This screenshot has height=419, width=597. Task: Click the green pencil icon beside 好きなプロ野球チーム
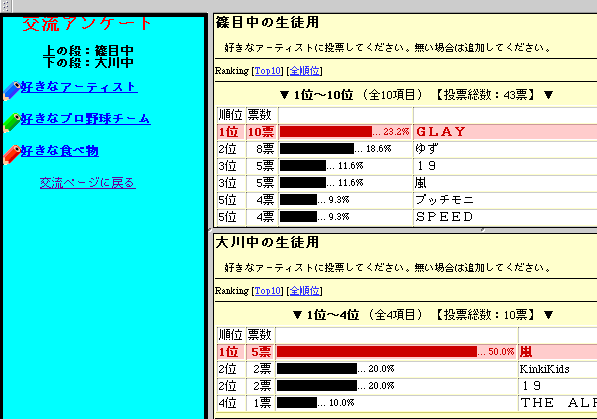point(11,123)
